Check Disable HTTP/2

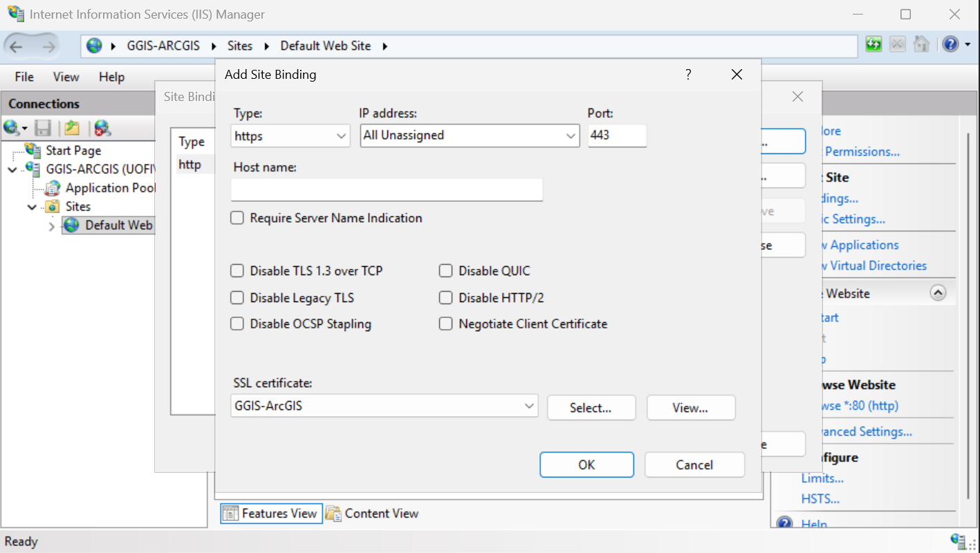(446, 298)
